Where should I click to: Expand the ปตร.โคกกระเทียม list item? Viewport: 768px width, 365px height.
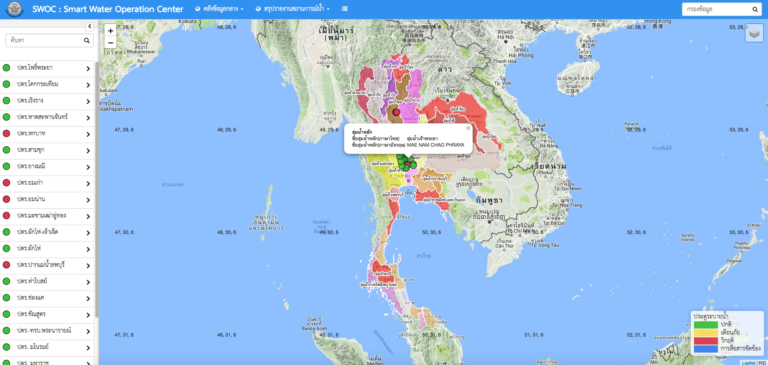point(48,84)
